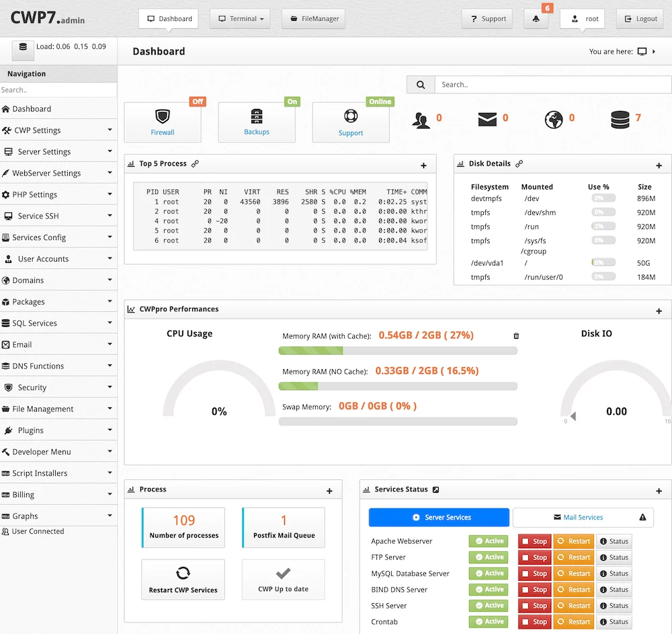The width and height of the screenshot is (672, 634).
Task: Click the Firewall shield icon
Action: click(x=162, y=116)
